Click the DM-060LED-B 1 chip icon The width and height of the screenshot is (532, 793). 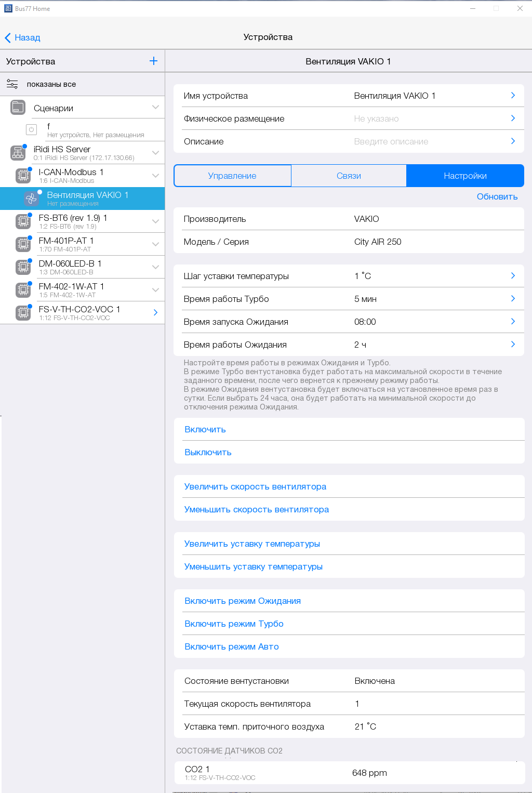23,267
